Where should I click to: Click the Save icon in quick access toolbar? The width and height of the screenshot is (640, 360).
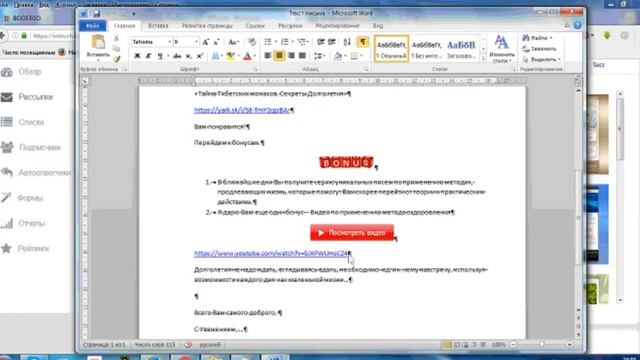[96, 14]
